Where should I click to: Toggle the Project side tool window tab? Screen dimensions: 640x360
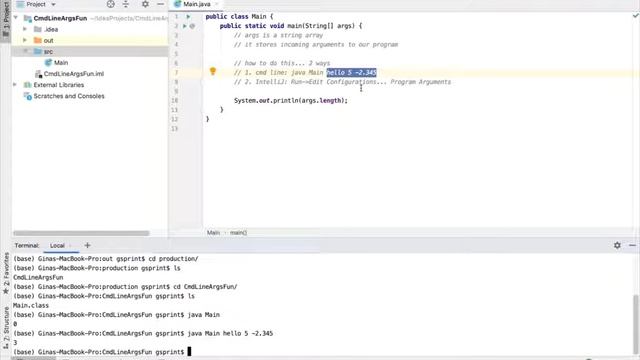coord(6,18)
